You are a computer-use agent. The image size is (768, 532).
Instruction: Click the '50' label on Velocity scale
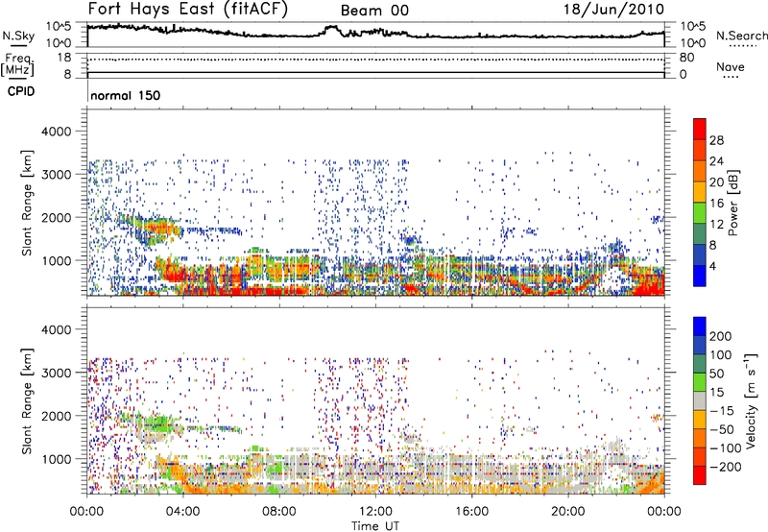coord(716,374)
